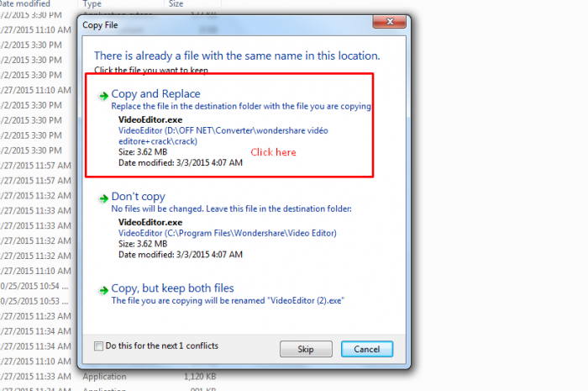
Task: Sort by the Date modified column
Action: coord(25,4)
